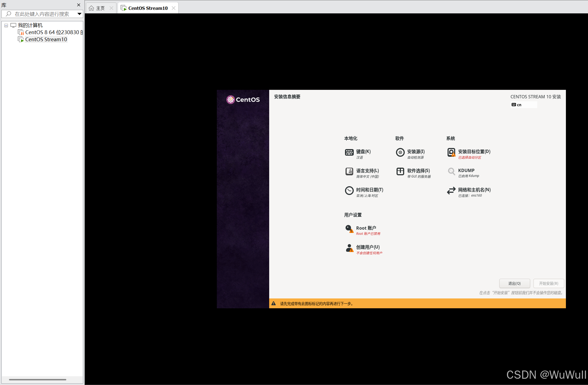Open Installation Source (安装源) disc icon

click(400, 152)
